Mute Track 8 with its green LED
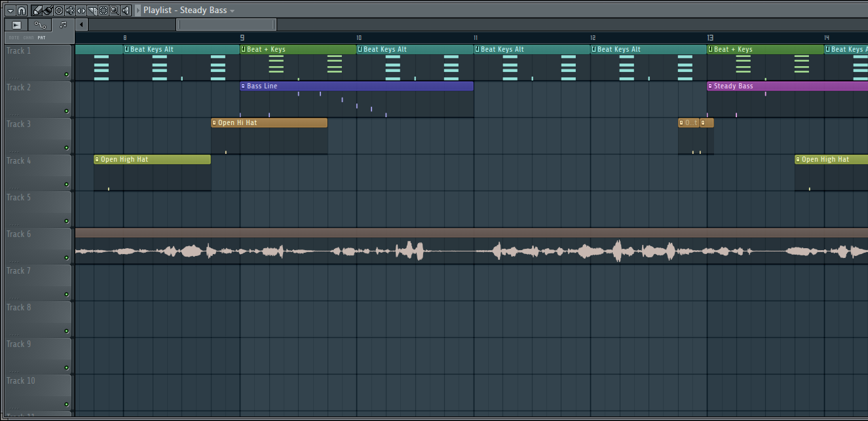Screen dimensions: 868x421 coord(66,331)
